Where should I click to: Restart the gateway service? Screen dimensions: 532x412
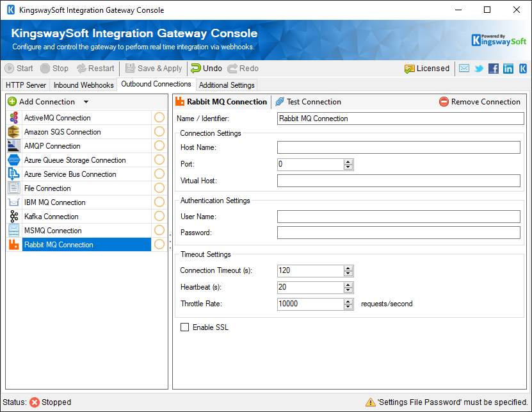(x=95, y=69)
